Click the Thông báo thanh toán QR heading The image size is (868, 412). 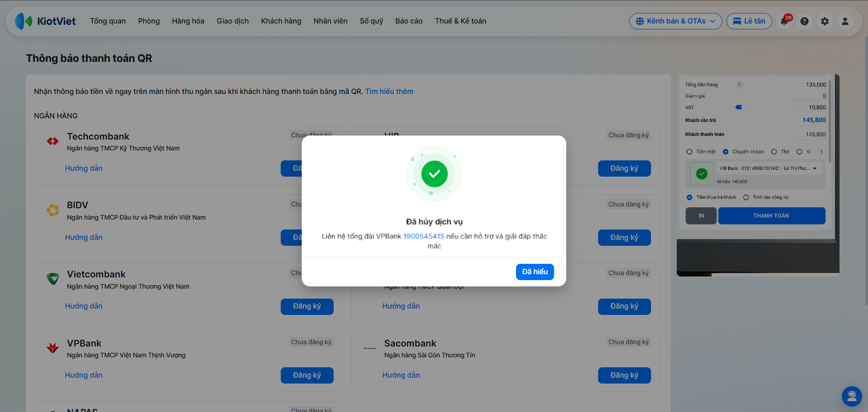click(x=89, y=58)
